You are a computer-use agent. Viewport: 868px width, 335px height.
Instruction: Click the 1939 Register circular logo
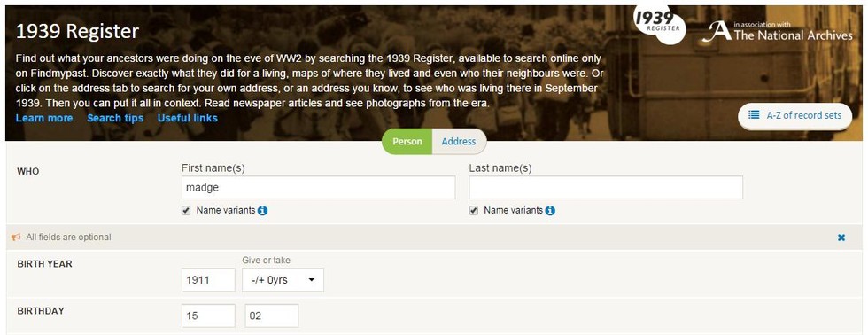coord(660,26)
